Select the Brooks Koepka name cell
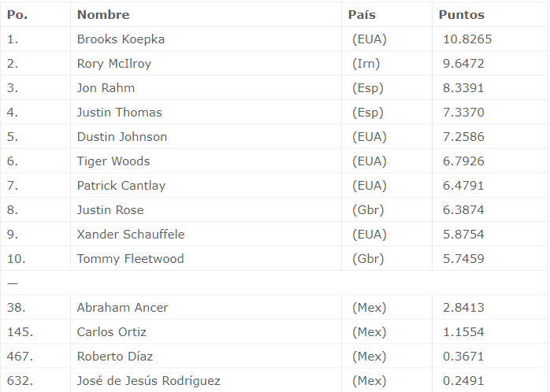550x392 pixels. tap(121, 39)
